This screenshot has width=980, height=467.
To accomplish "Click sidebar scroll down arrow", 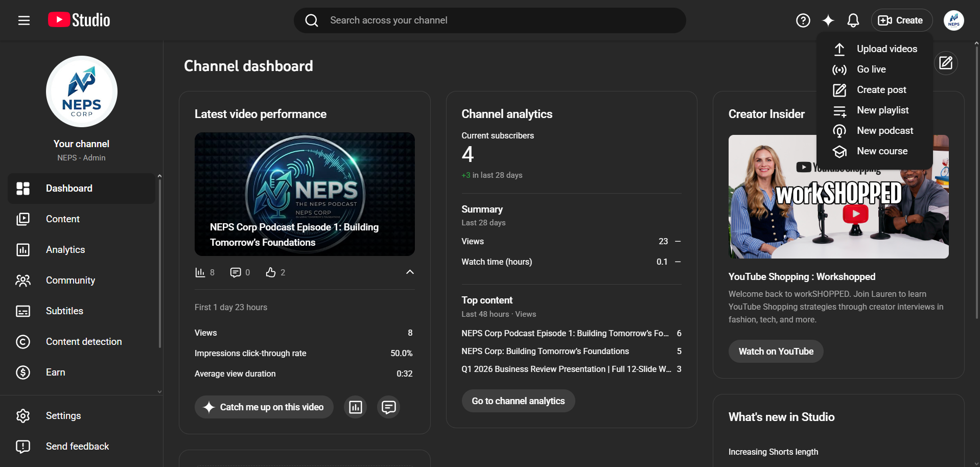I will [x=159, y=392].
